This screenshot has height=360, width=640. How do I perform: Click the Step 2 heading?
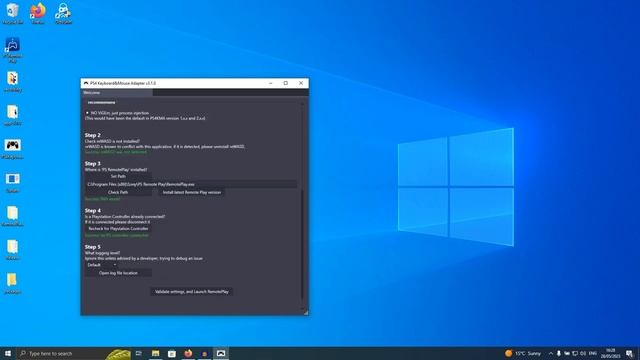pyautogui.click(x=93, y=135)
